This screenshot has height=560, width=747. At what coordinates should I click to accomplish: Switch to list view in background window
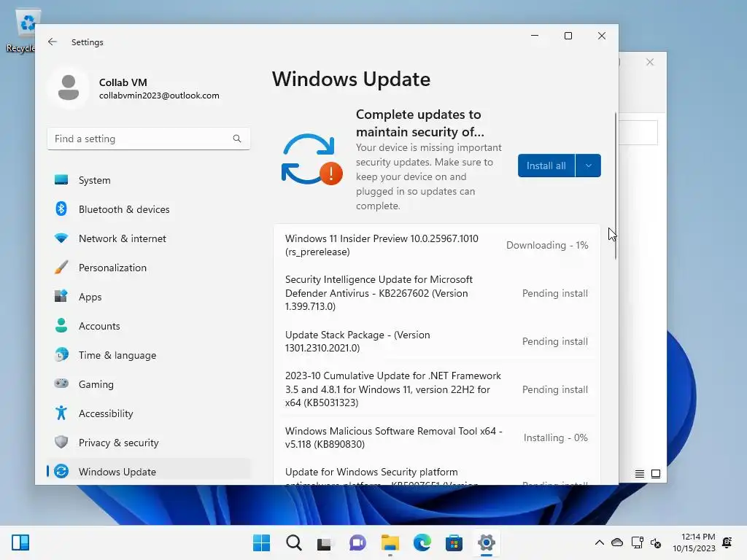tap(639, 474)
